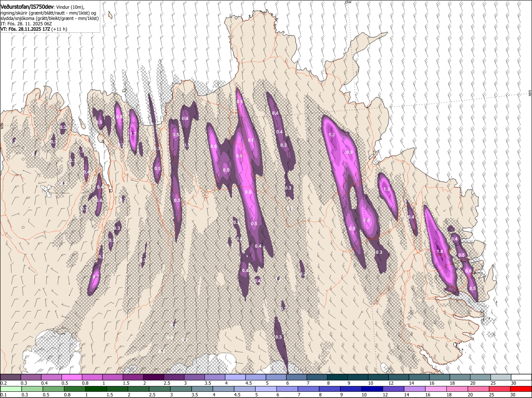
Task: Click the 'slydda/snjókoma' description line
Action: tap(49, 18)
